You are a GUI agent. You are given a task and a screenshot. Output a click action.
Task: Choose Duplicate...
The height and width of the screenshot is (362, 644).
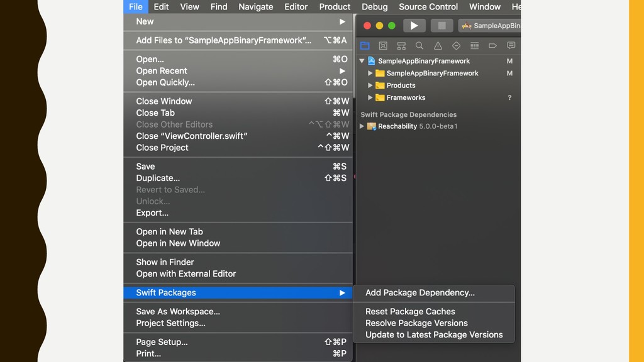click(x=238, y=178)
